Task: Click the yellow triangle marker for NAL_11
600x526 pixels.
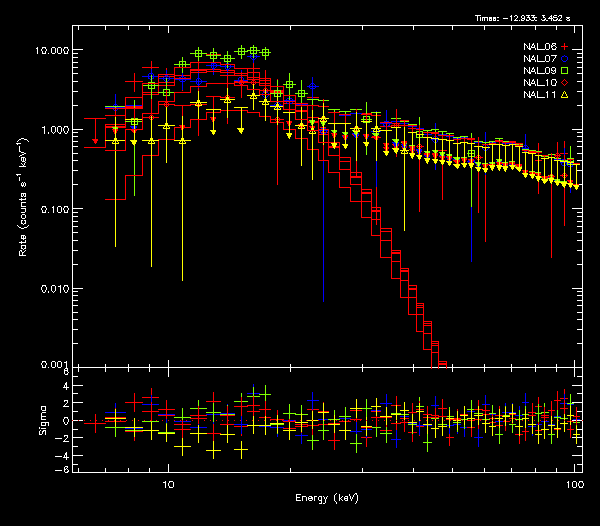Action: 565,95
